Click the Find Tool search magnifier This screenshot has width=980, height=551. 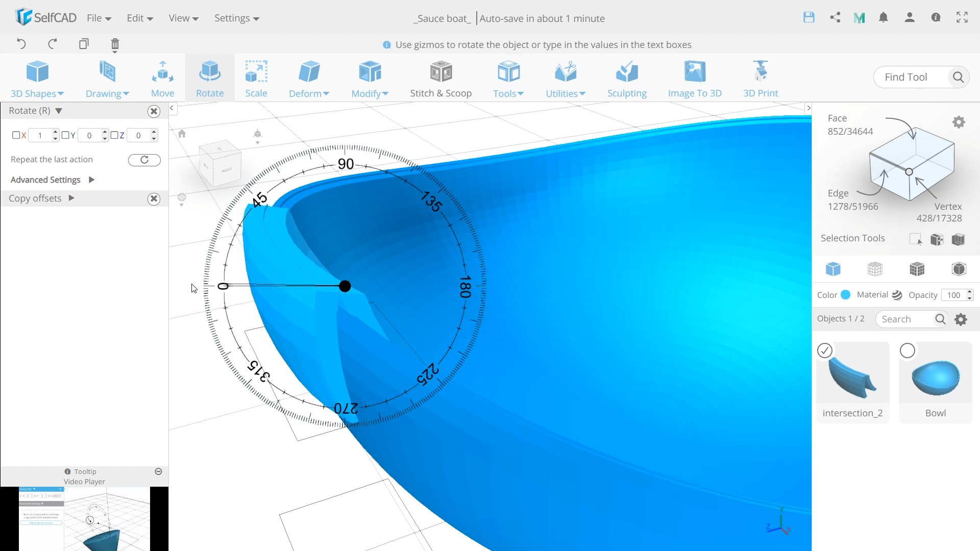pos(958,77)
